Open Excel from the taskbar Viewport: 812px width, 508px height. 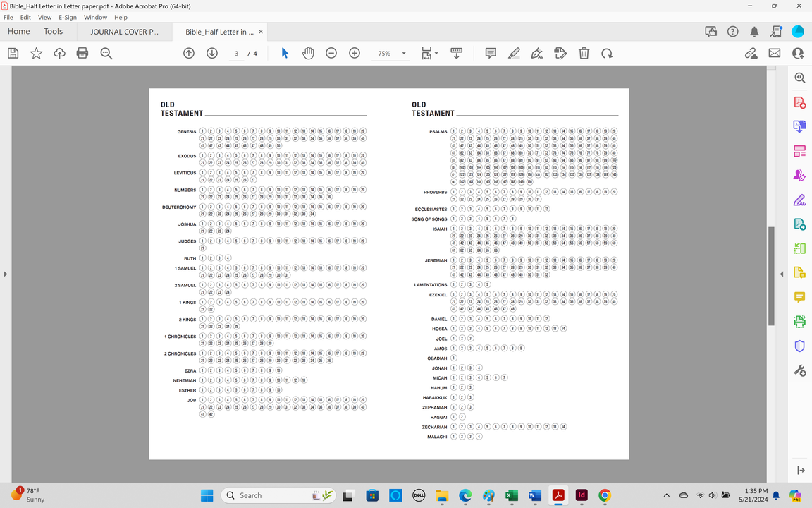tap(511, 495)
